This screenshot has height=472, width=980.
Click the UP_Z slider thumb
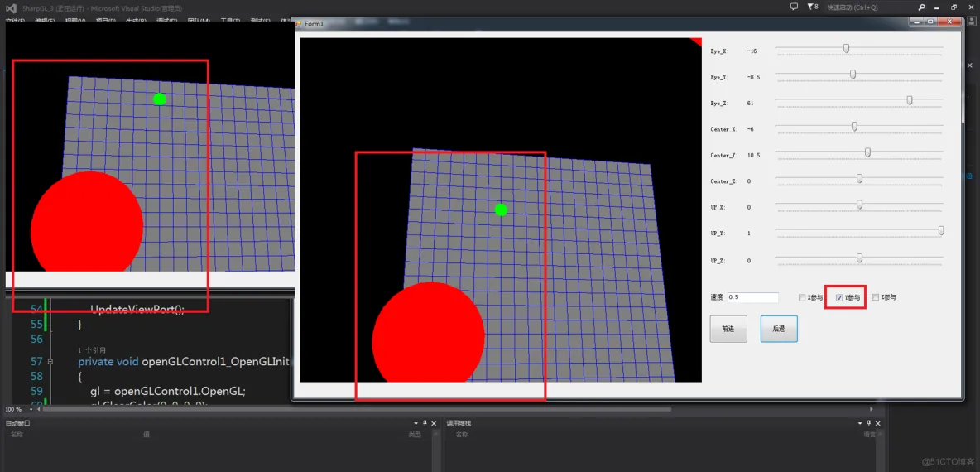[859, 258]
